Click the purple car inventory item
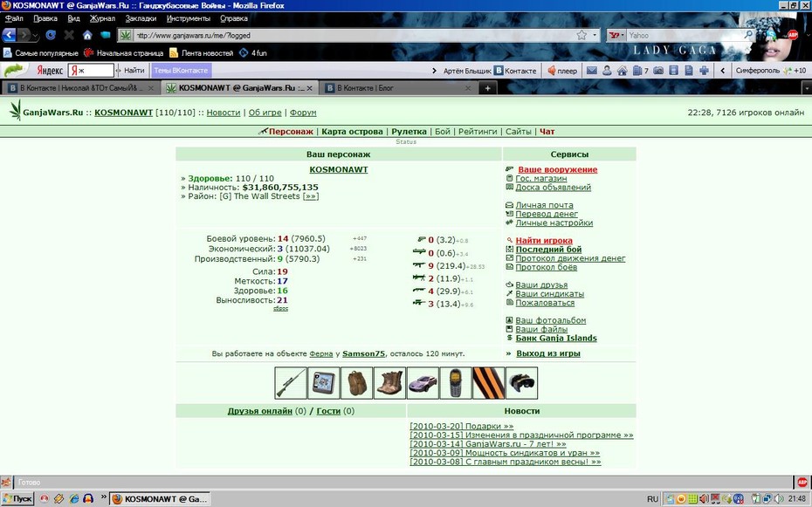This screenshot has width=812, height=507. click(x=423, y=383)
